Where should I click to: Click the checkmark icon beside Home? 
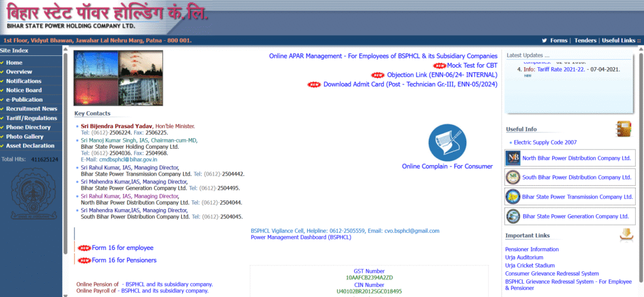(x=2, y=63)
